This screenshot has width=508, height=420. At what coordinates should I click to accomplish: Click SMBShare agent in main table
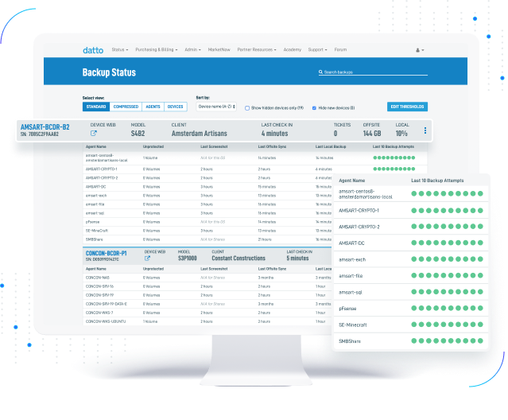click(x=95, y=239)
